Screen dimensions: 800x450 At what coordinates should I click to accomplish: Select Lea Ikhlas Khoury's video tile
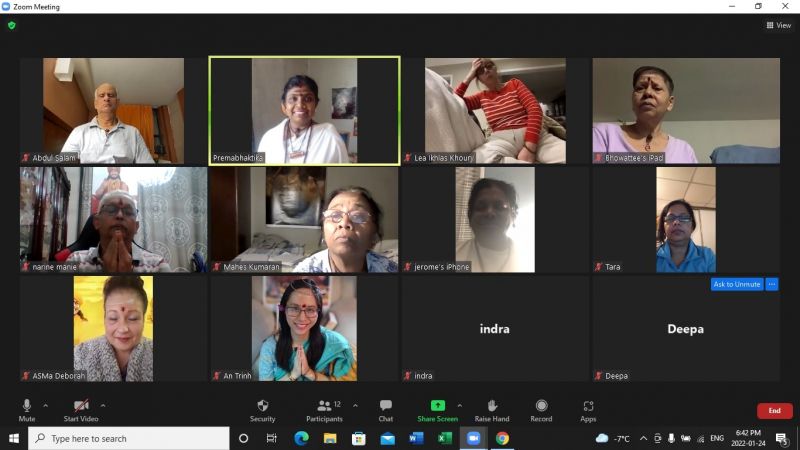[x=495, y=110]
